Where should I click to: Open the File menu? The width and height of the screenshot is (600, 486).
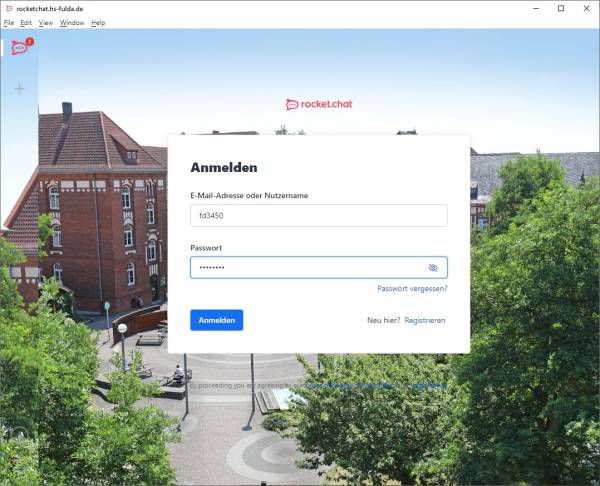click(x=9, y=22)
